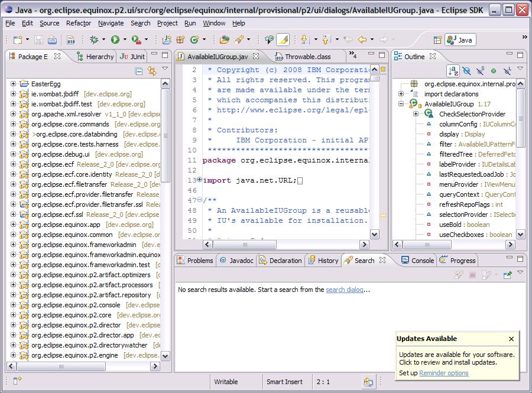Click editor horizontal scrollbar thumb
532x393 pixels.
point(245,244)
